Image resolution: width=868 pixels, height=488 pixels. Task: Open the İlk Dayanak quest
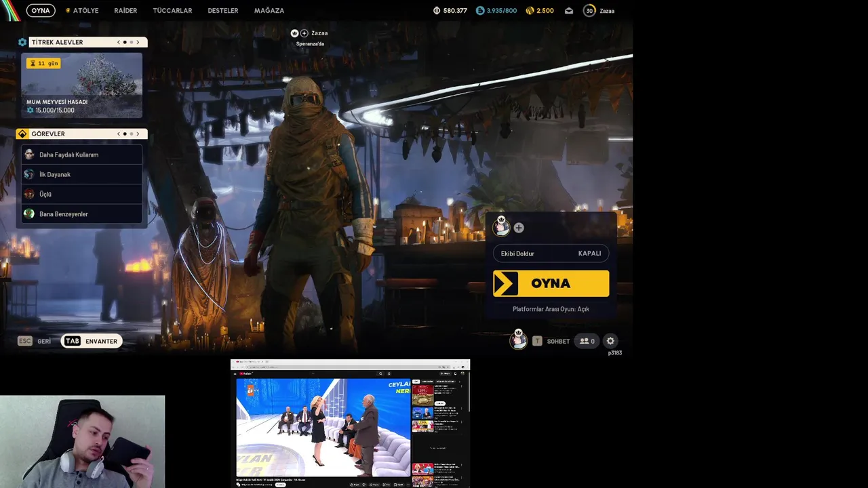[81, 174]
